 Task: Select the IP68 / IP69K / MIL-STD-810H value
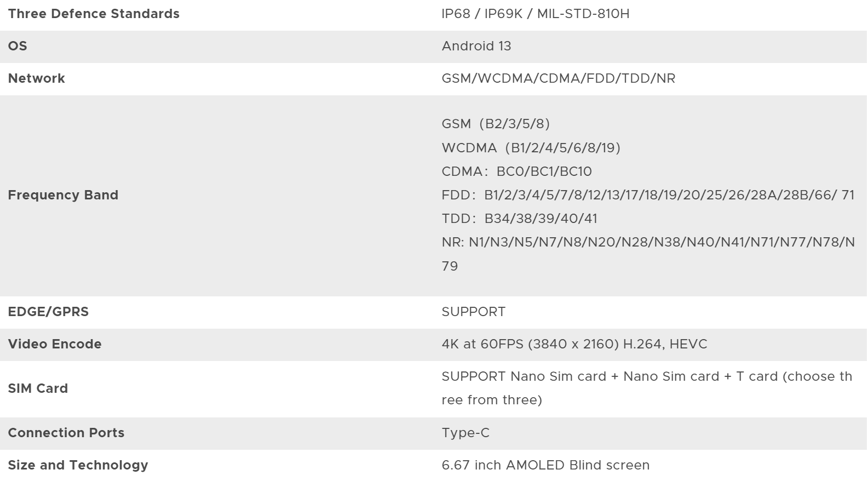(x=535, y=14)
